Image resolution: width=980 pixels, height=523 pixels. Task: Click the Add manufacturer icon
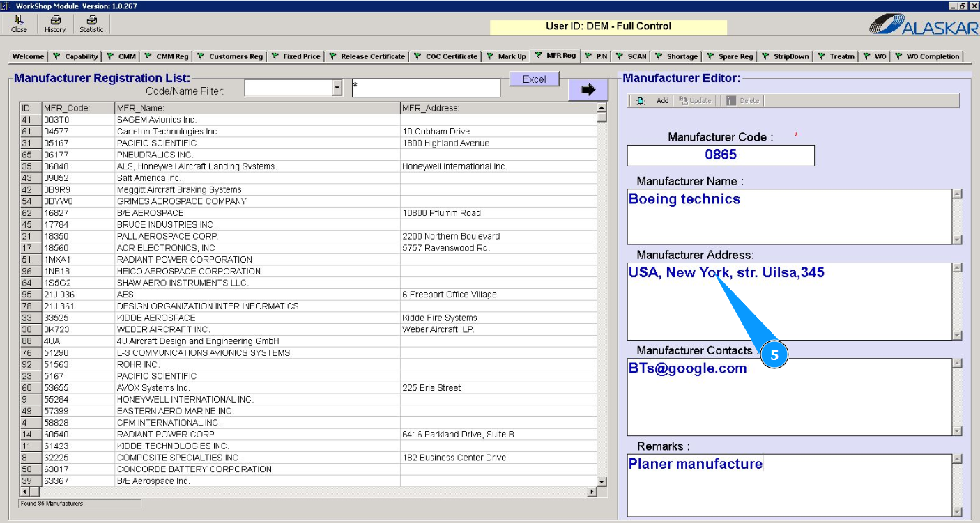point(641,101)
